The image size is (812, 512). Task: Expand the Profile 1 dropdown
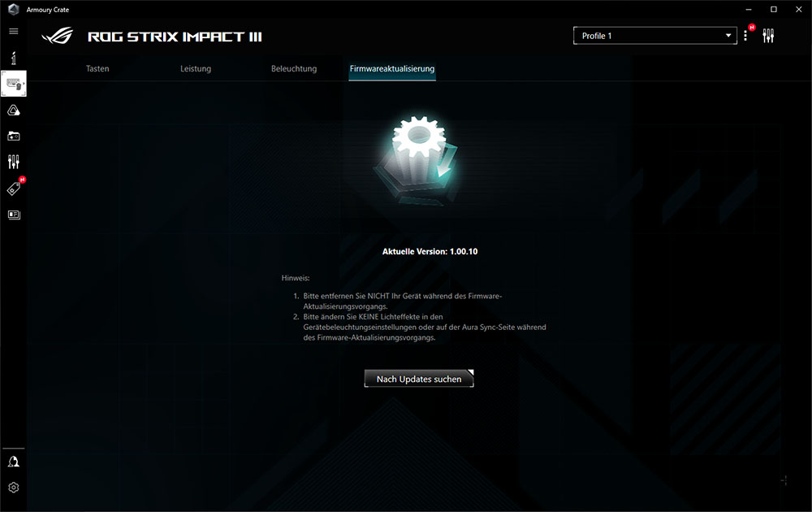pos(655,36)
